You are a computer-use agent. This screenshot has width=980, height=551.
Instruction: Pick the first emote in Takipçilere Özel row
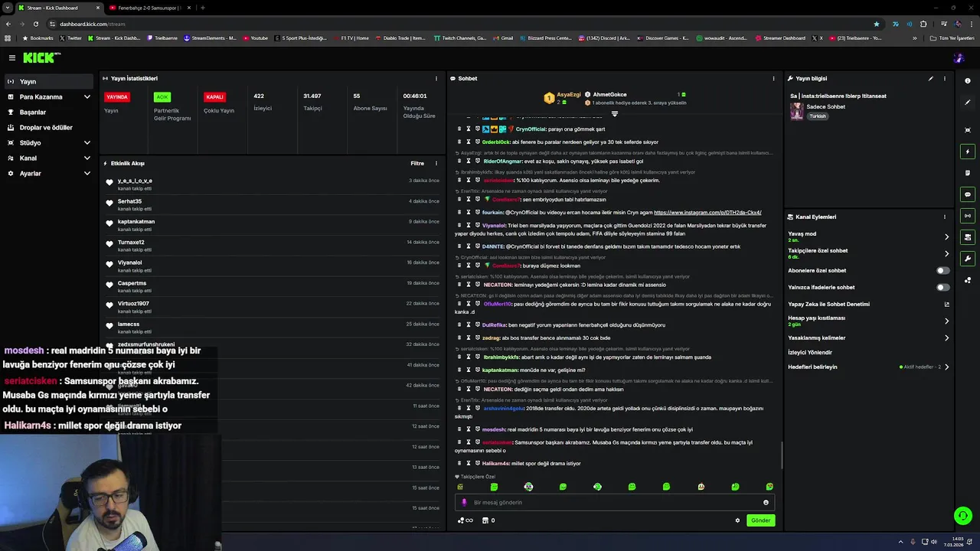tap(460, 487)
